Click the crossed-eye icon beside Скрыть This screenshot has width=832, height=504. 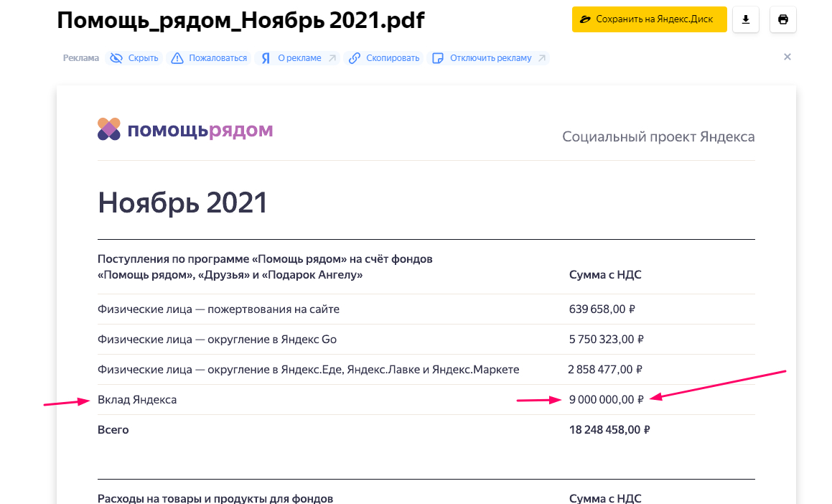point(116,58)
